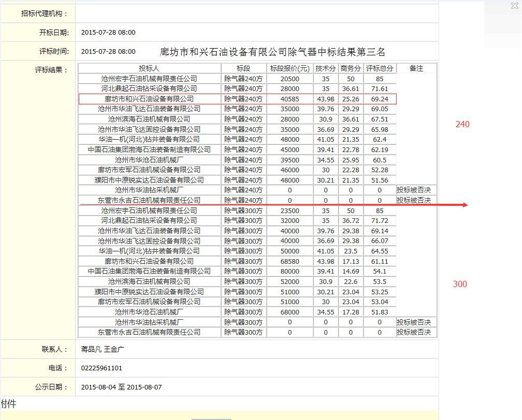Select the total score 69.14

(x=380, y=231)
